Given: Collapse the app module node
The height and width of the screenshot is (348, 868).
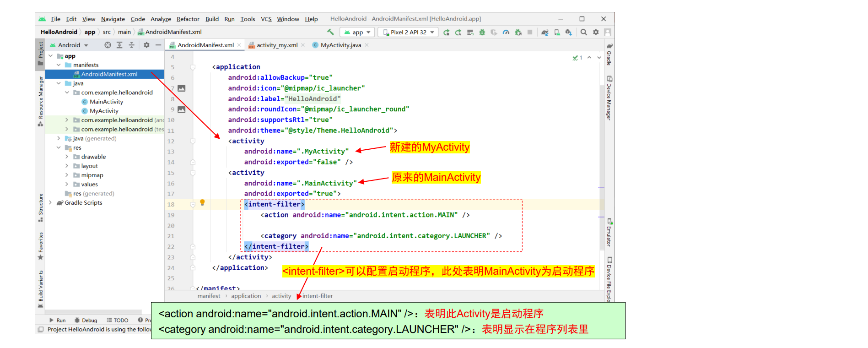Looking at the screenshot, I should (x=51, y=56).
